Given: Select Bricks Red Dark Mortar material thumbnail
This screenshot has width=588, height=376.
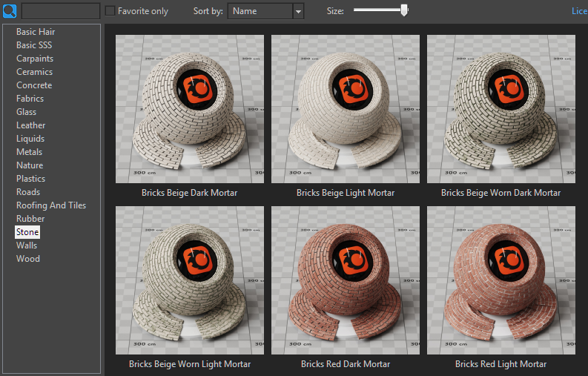Looking at the screenshot, I should pos(346,280).
